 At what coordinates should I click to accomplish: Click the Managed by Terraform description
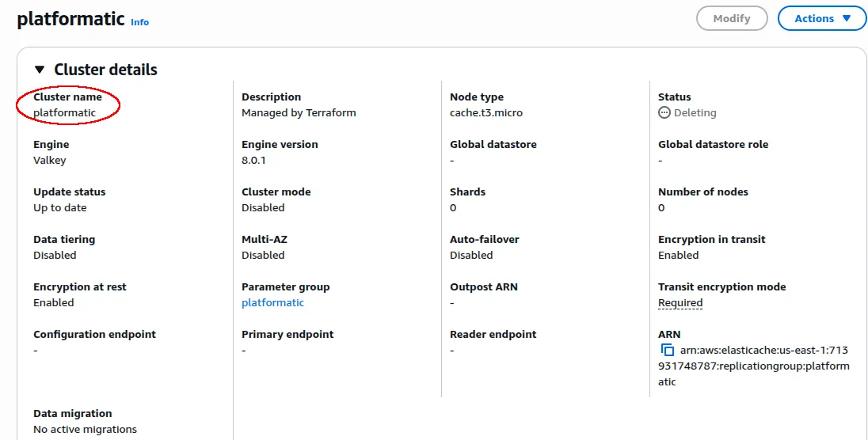(x=299, y=112)
